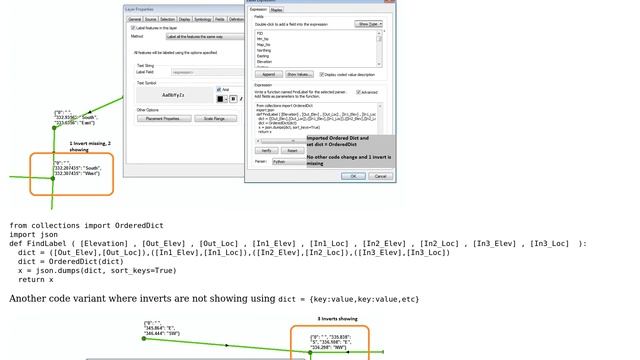
Task: Switch to the Display tab in Layer Properties
Action: click(184, 19)
